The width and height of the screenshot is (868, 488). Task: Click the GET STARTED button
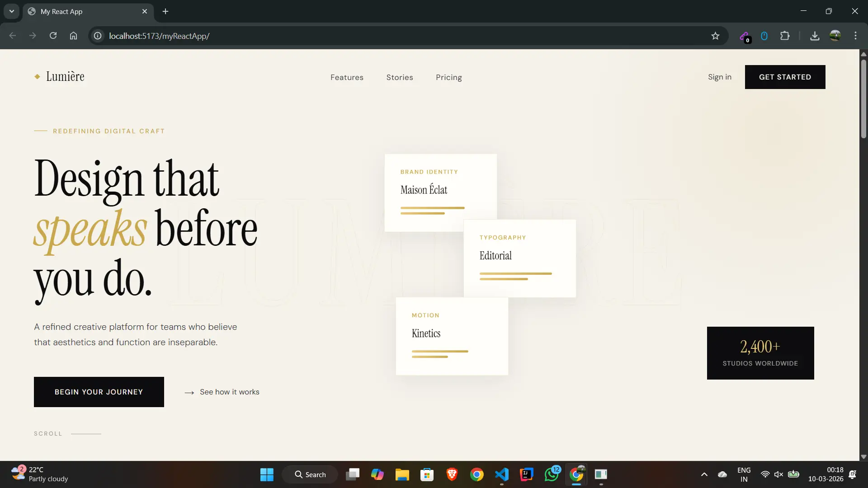pos(785,77)
